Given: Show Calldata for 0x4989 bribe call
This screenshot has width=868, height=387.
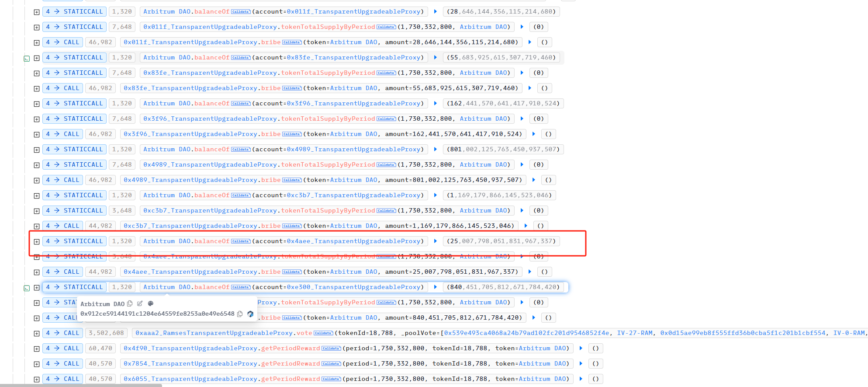Looking at the screenshot, I should click(292, 180).
